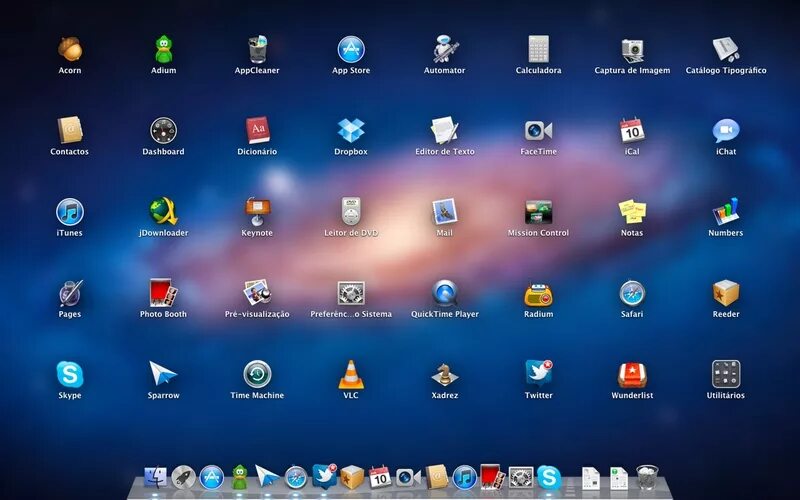
Task: Launch FaceTime from the Launchpad grid
Action: tap(538, 131)
